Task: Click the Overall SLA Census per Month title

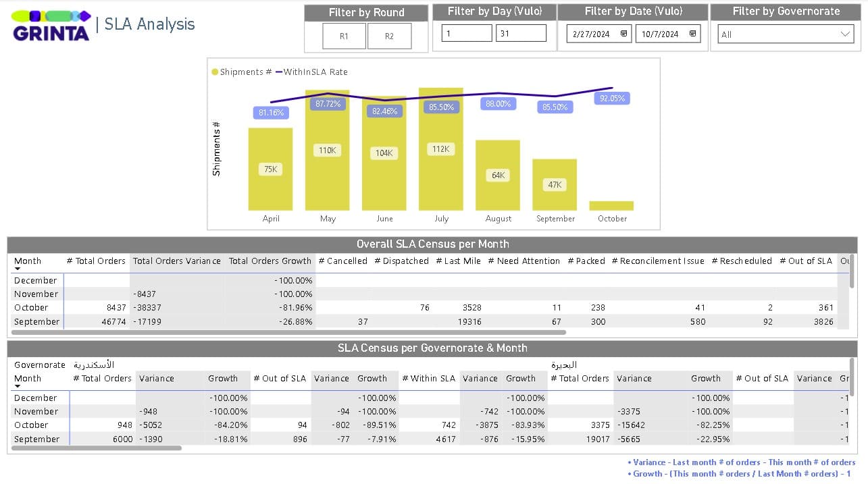Action: (x=432, y=244)
